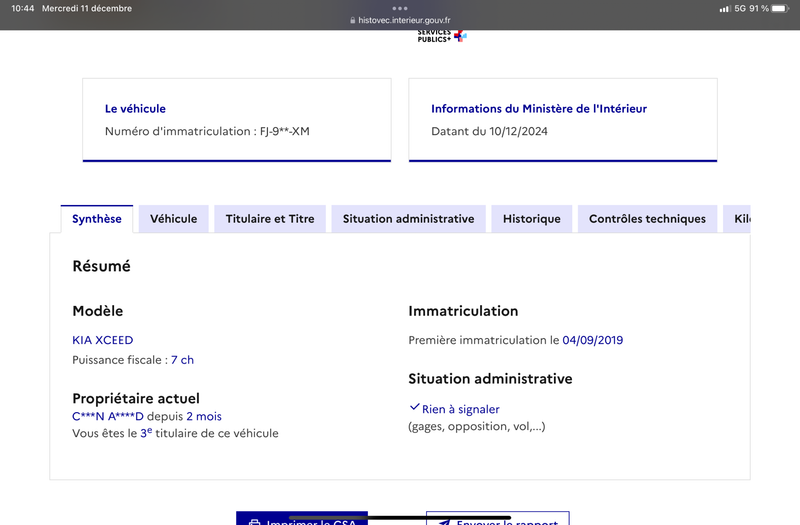
Task: Click the Envoyer le rapport button
Action: pos(497,518)
